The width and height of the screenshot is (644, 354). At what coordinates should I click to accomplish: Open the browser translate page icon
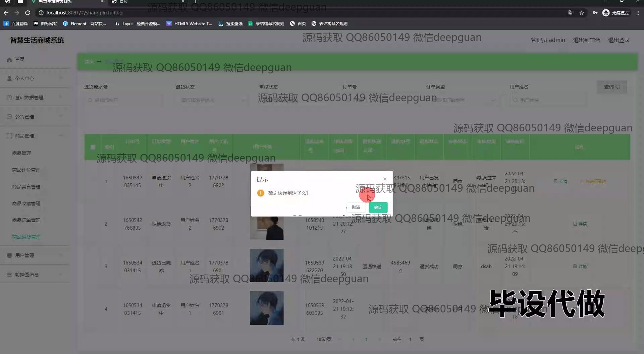(571, 13)
